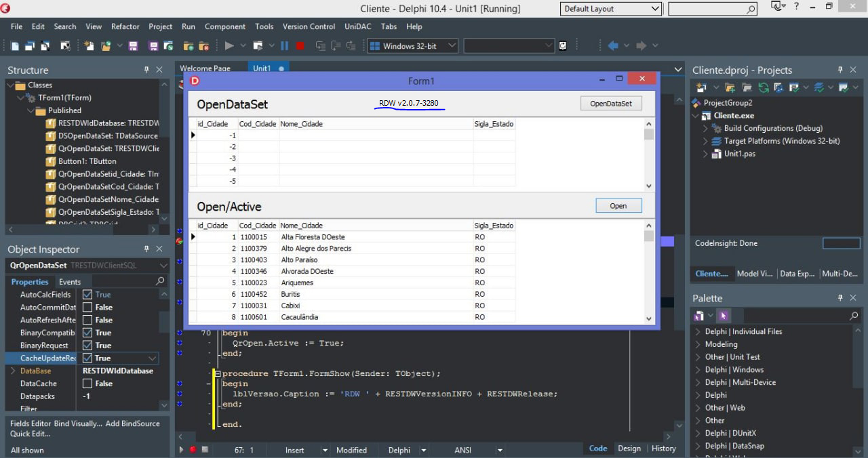The width and height of the screenshot is (868, 458).
Task: Click the IDE search box magnifier
Action: (x=751, y=9)
